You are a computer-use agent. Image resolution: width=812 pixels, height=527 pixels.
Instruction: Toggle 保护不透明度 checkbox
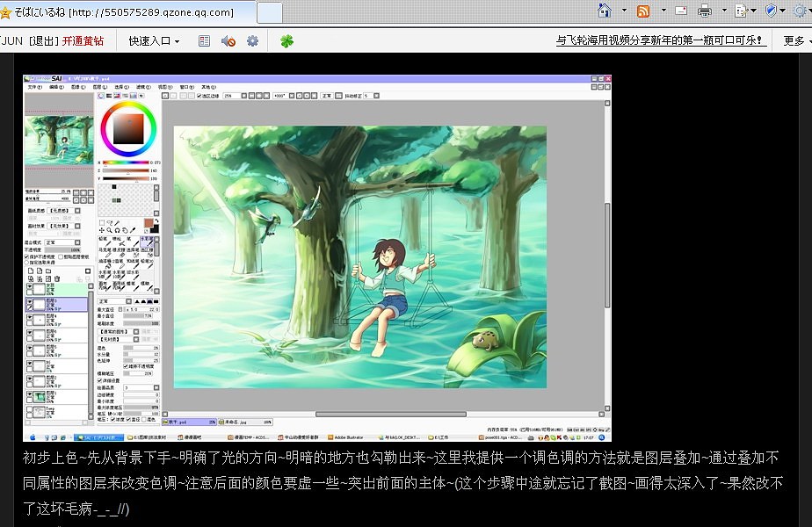click(x=26, y=256)
